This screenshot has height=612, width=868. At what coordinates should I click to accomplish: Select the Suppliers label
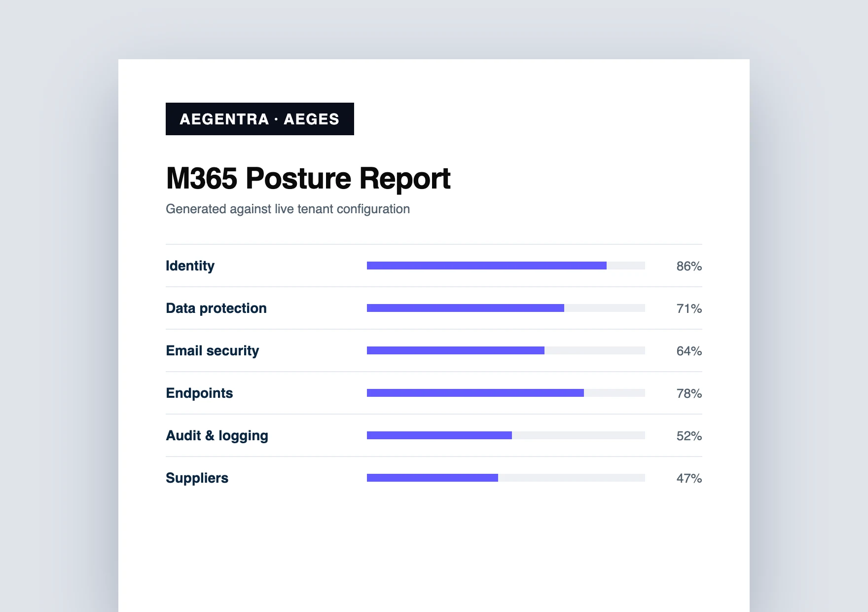[x=197, y=478]
